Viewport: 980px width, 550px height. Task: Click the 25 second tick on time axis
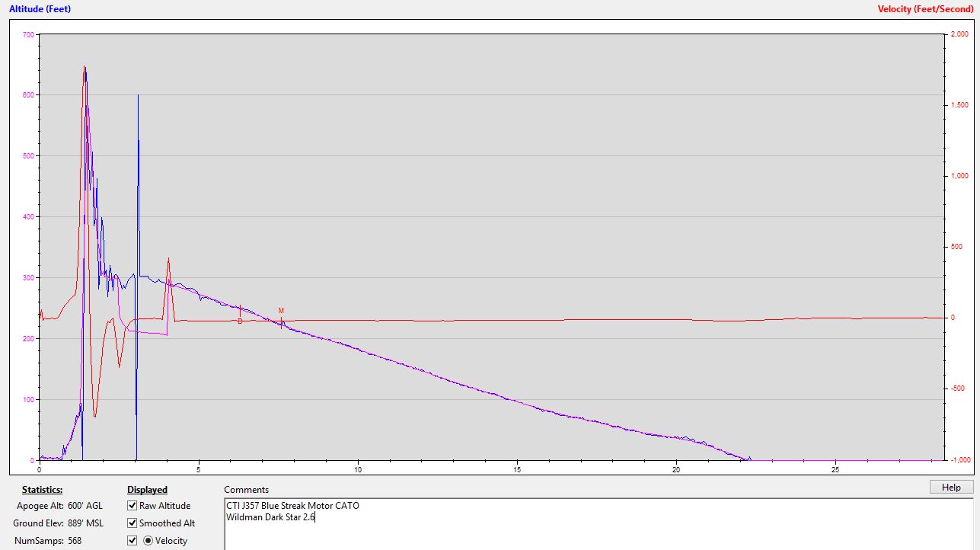coord(835,469)
